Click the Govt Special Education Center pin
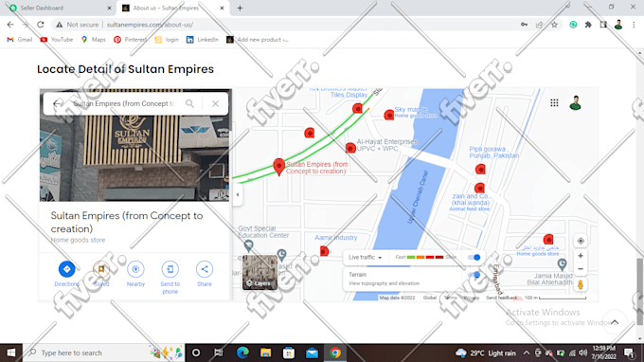Image resolution: width=644 pixels, height=362 pixels. [248, 245]
